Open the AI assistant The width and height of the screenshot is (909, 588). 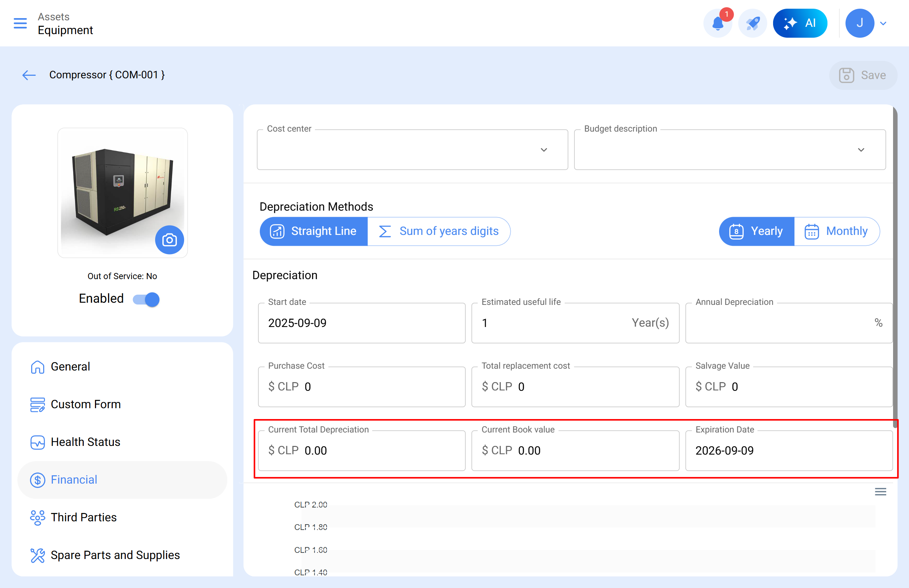(x=800, y=24)
